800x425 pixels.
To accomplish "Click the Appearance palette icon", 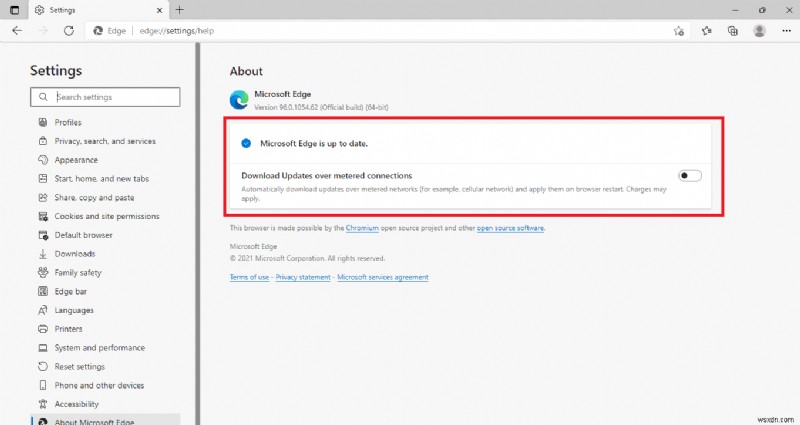I will (x=43, y=160).
